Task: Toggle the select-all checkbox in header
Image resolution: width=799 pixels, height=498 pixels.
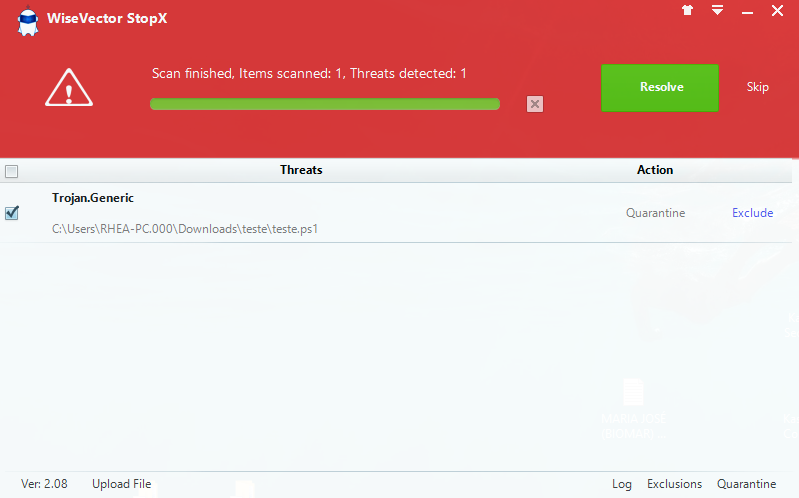Action: click(x=11, y=171)
